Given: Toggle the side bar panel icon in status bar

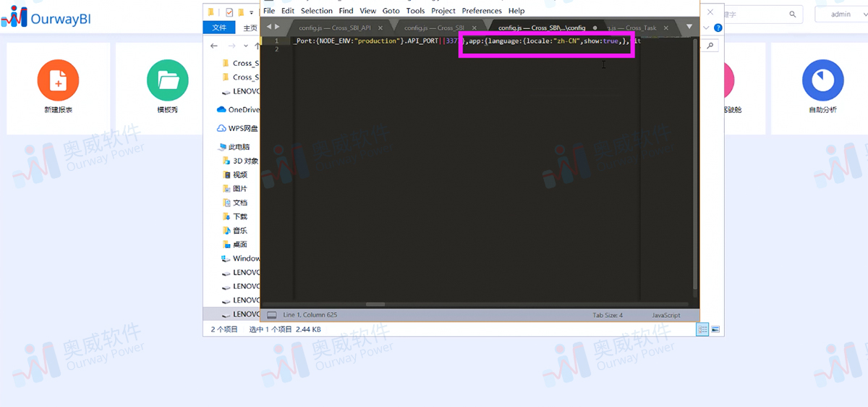Looking at the screenshot, I should point(272,315).
